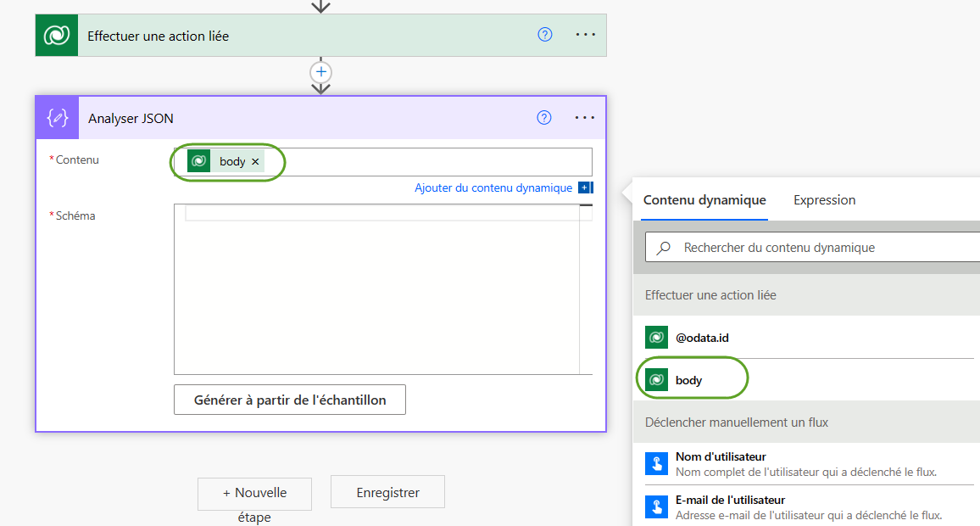
Task: Click the trigger icon next to E-mail de l'utilisateur
Action: (x=656, y=506)
